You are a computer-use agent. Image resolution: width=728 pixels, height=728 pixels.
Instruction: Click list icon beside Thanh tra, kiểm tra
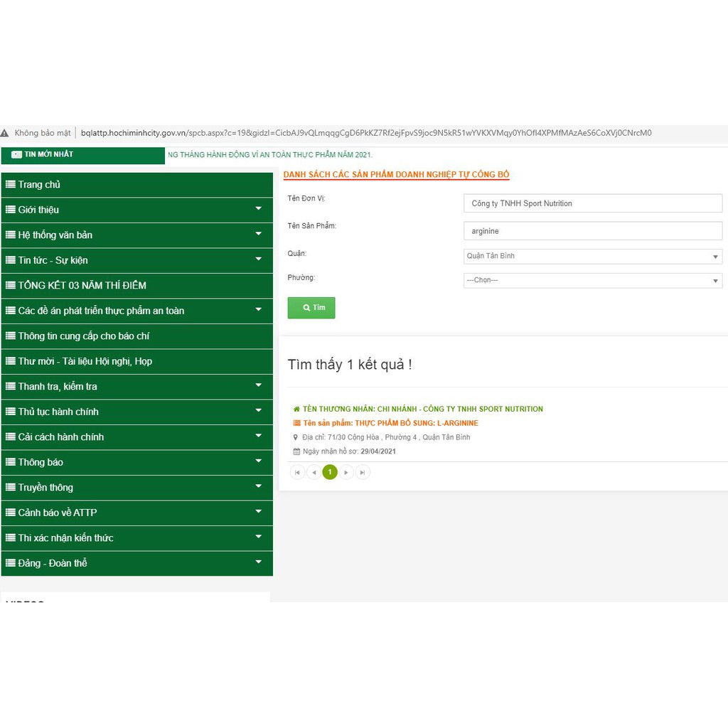point(10,386)
